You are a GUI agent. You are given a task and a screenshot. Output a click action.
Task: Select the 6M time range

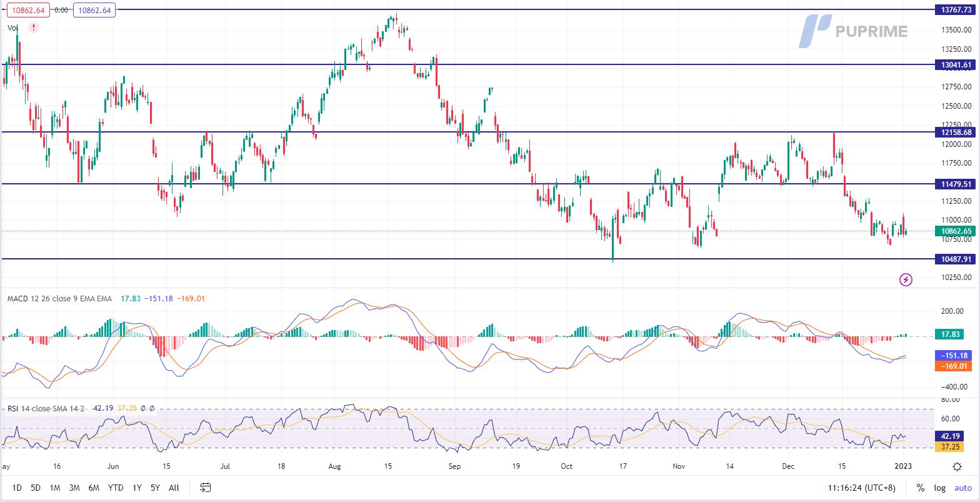[94, 488]
